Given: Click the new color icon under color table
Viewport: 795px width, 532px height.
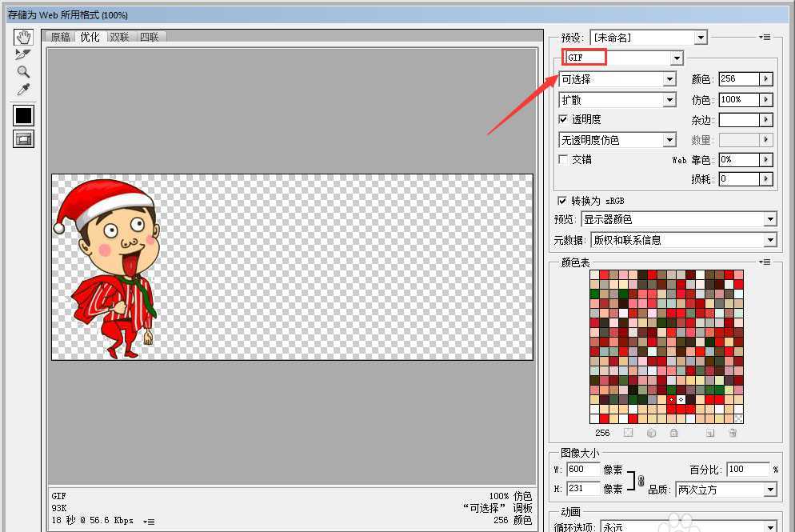Looking at the screenshot, I should [709, 433].
